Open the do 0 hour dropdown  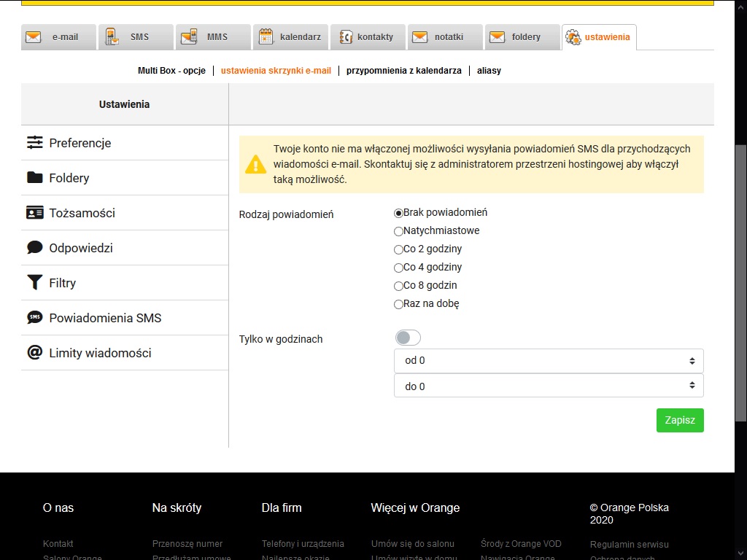pyautogui.click(x=548, y=386)
